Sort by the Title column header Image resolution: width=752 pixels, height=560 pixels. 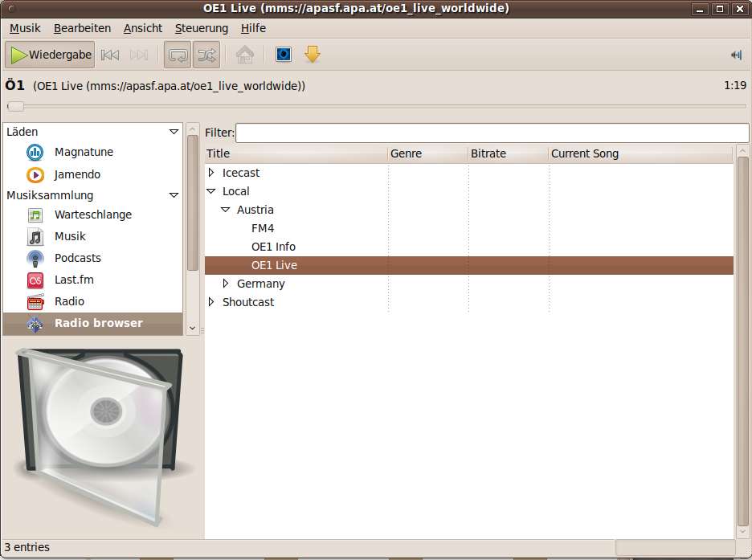coord(296,154)
